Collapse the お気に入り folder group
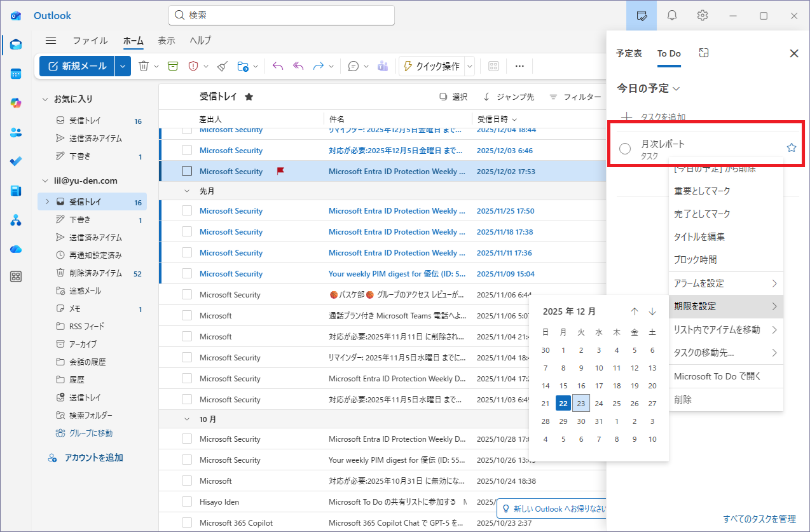Image resolution: width=810 pixels, height=532 pixels. click(x=45, y=99)
